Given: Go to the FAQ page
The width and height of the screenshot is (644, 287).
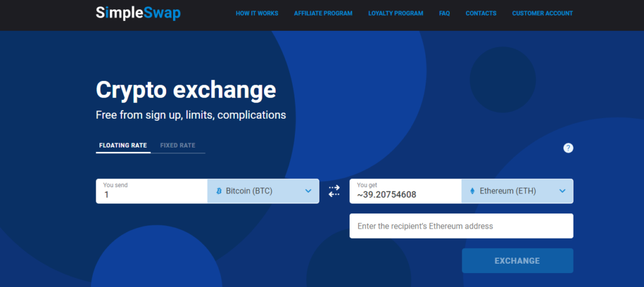Looking at the screenshot, I should (445, 14).
